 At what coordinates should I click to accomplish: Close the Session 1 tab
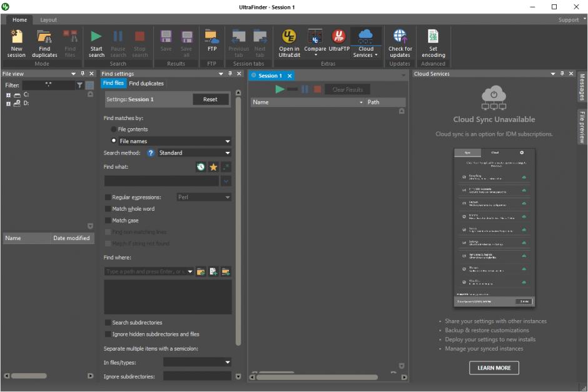pyautogui.click(x=290, y=76)
